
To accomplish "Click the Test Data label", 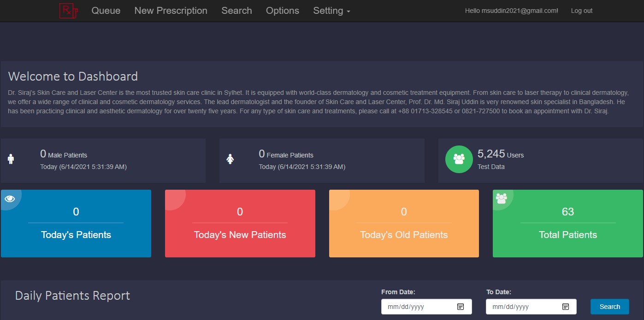I will click(491, 167).
